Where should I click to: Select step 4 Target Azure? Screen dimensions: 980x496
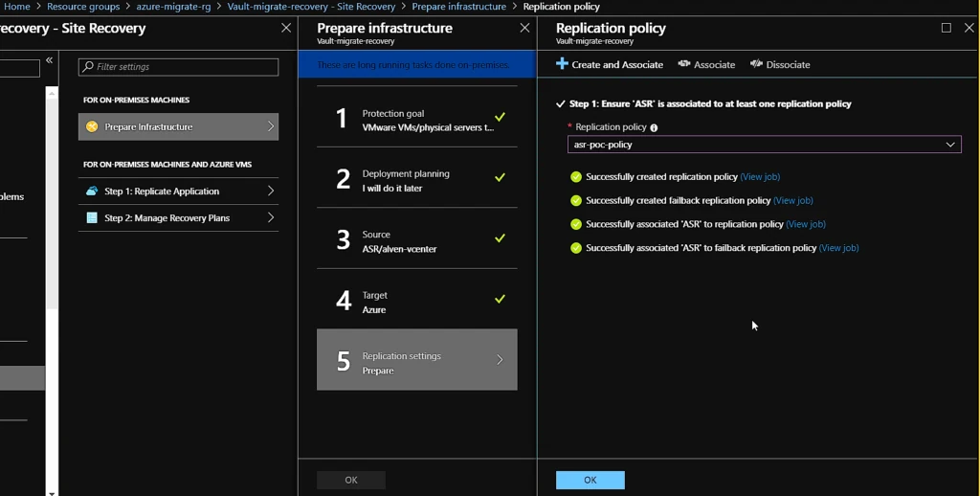pos(417,299)
